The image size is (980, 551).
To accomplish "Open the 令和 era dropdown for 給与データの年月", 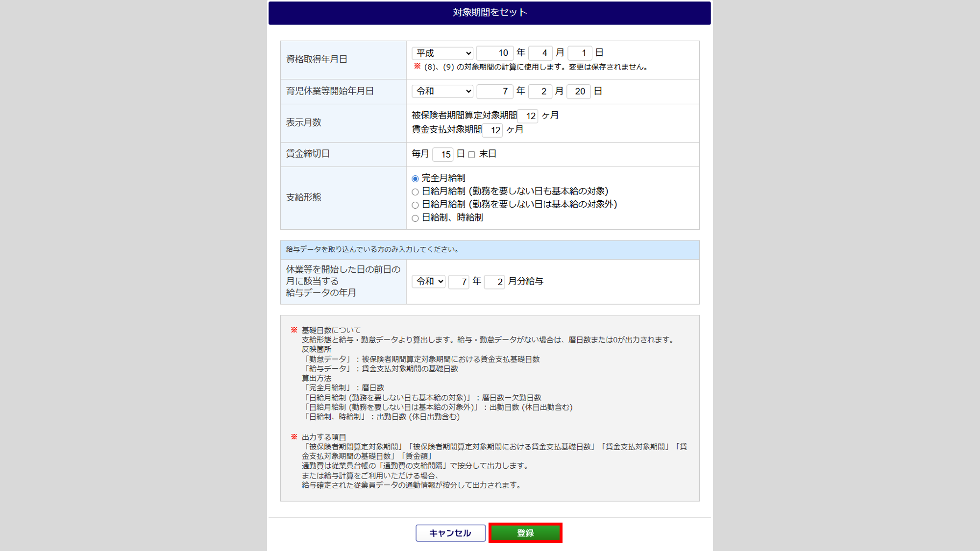I will [429, 281].
